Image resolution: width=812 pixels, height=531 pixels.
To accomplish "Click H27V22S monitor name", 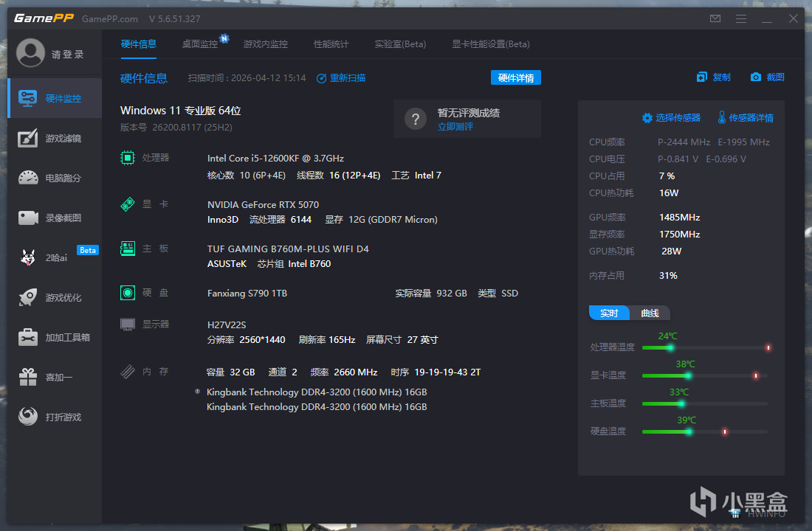I will (227, 325).
